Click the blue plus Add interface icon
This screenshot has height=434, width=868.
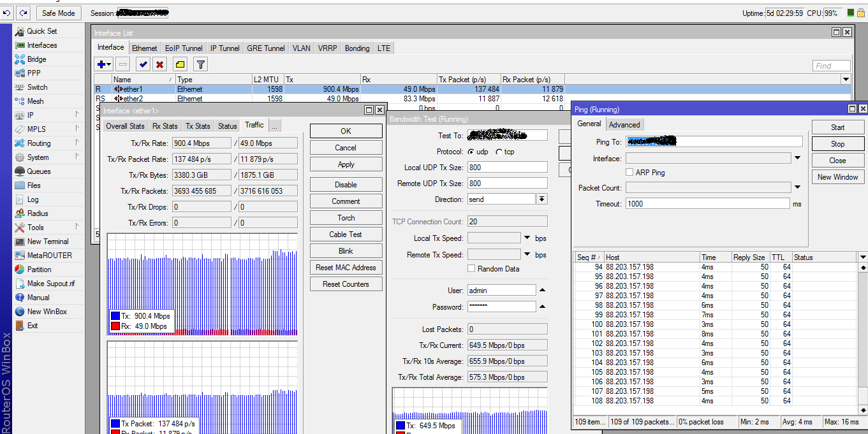tap(101, 64)
